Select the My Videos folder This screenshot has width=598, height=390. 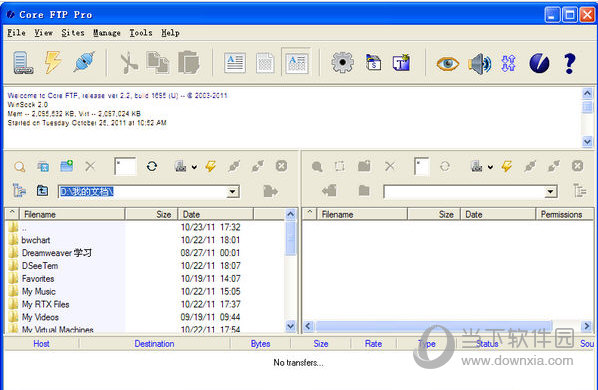tap(40, 317)
